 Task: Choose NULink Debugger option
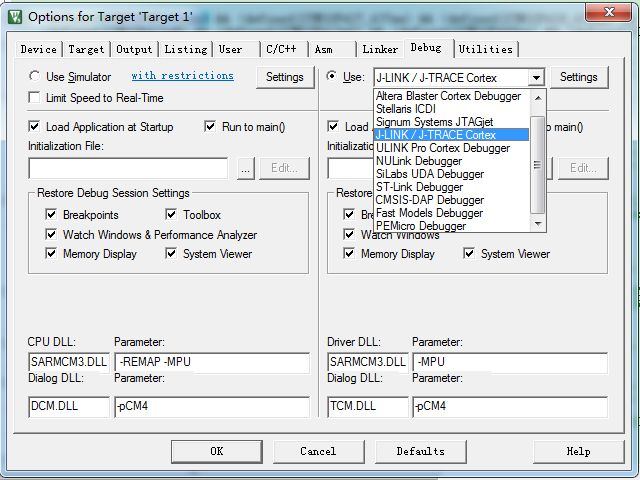pos(451,161)
